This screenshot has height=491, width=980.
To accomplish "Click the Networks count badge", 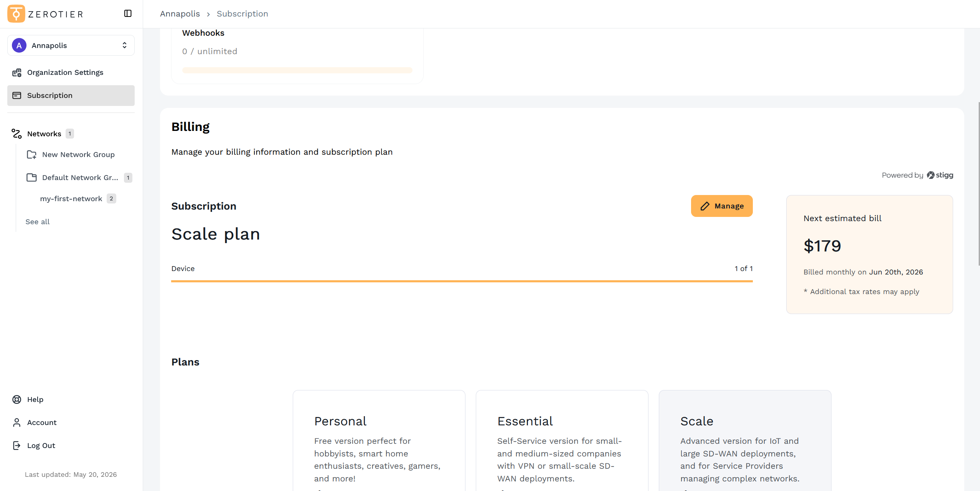I will click(x=70, y=134).
